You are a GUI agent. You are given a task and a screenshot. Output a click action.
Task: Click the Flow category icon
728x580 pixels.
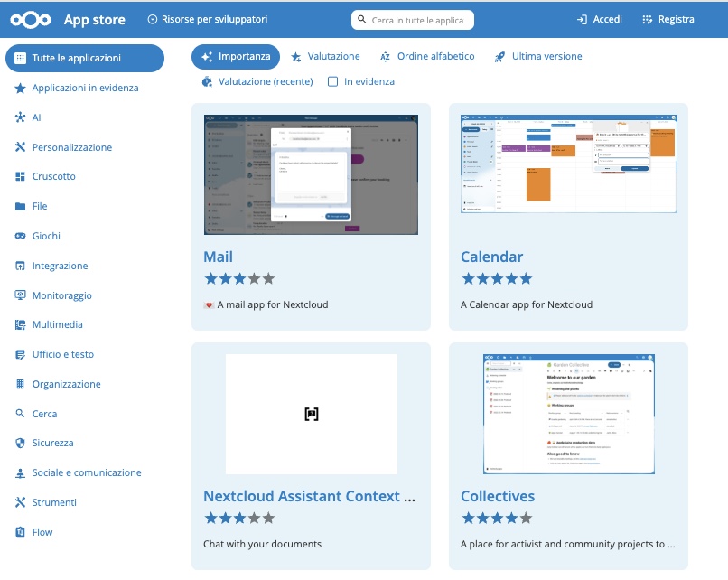[x=20, y=532]
